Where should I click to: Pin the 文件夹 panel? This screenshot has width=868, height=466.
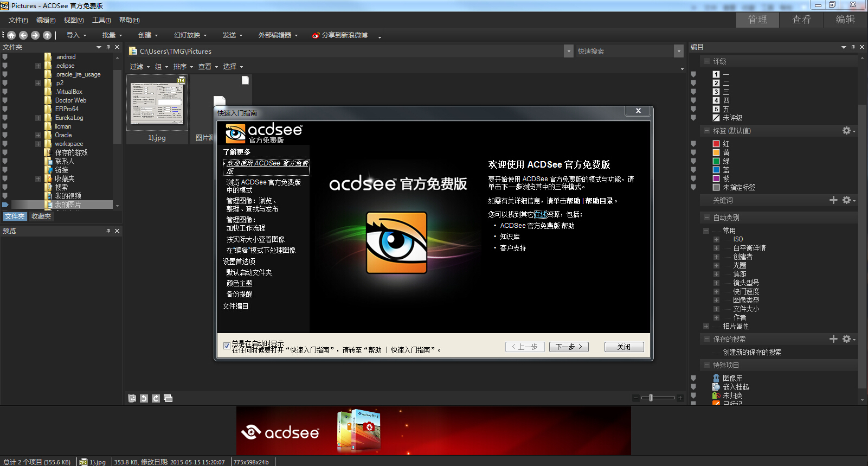pos(108,47)
